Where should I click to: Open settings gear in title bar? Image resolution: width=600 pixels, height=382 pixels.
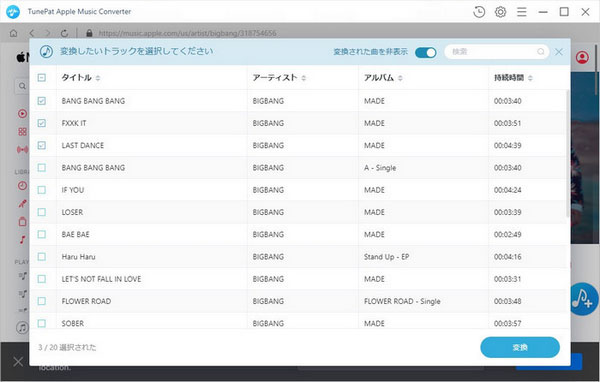[x=500, y=12]
